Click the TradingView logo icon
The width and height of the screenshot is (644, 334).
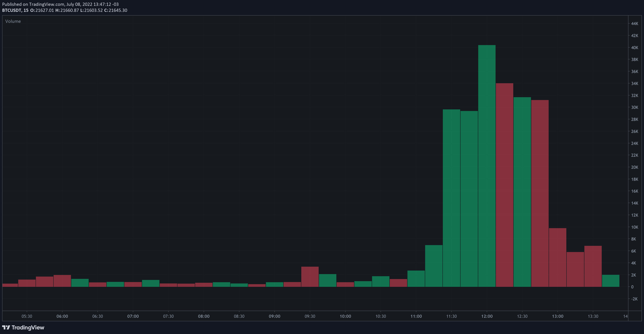(x=6, y=327)
